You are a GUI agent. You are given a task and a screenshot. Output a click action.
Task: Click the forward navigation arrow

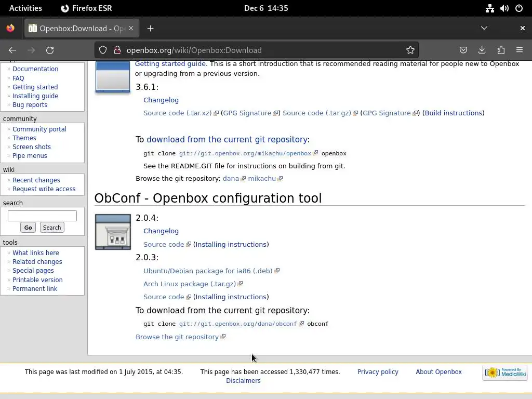pyautogui.click(x=31, y=50)
